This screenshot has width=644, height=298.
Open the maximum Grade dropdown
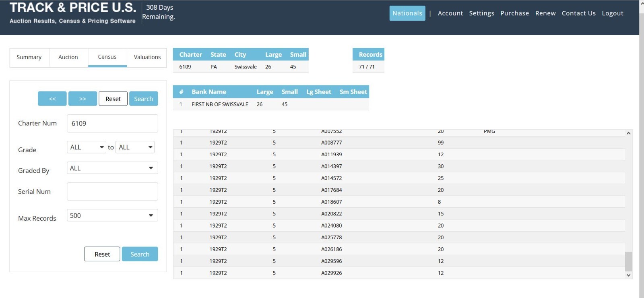135,147
